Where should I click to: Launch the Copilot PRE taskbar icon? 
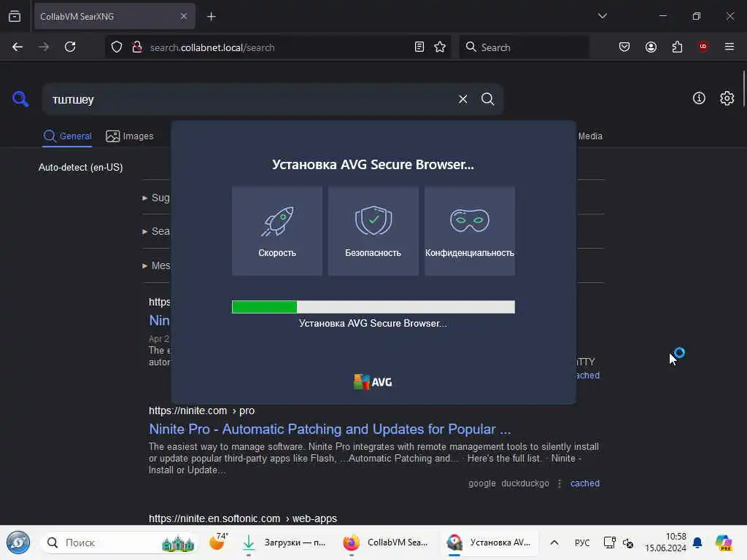[724, 542]
